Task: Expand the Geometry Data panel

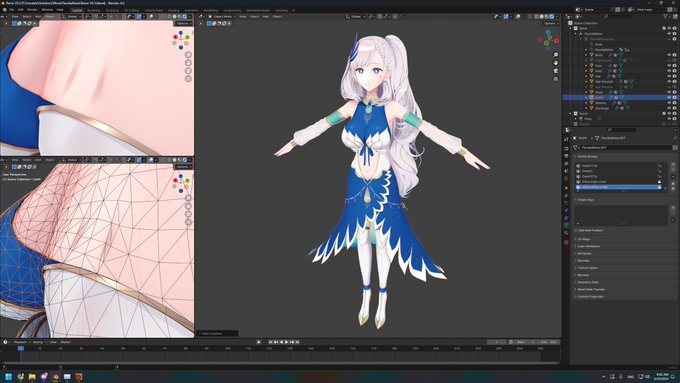Action: (588, 282)
